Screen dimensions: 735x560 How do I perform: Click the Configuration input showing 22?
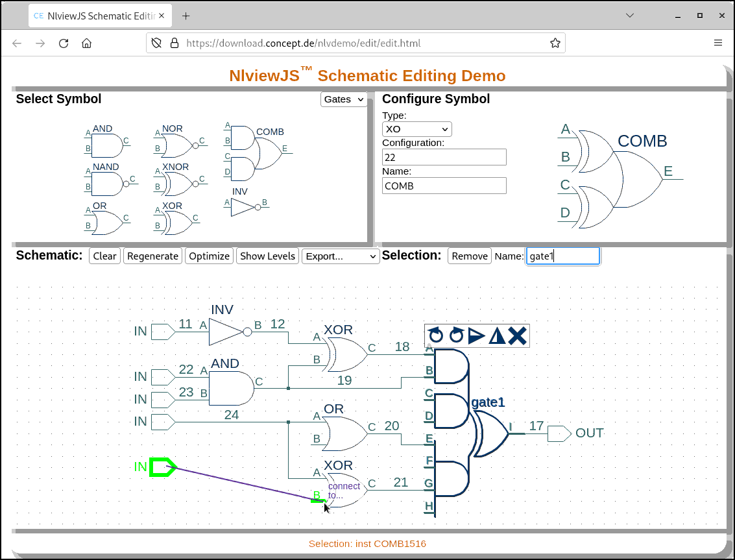[x=444, y=157]
